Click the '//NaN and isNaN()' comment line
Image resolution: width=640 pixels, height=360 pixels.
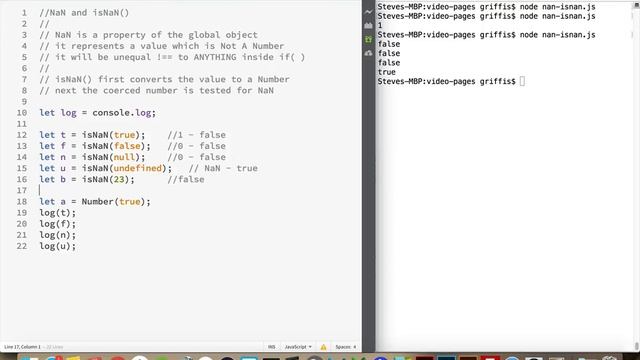click(84, 13)
